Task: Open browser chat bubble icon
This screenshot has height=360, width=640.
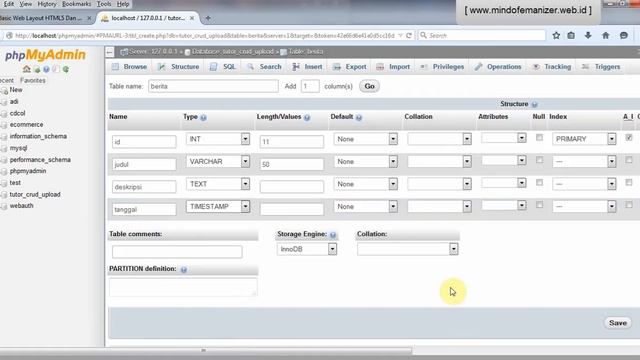Action: click(623, 36)
